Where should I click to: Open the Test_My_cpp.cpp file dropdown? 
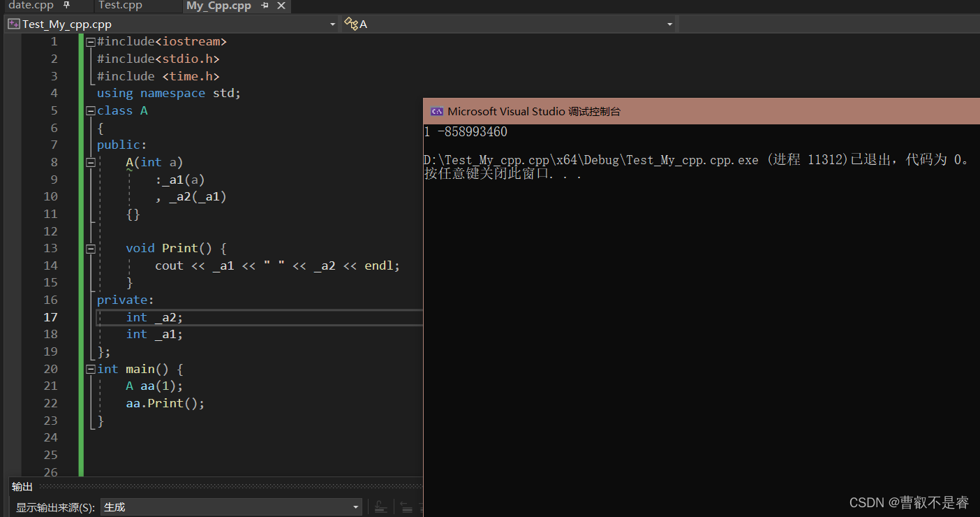332,23
